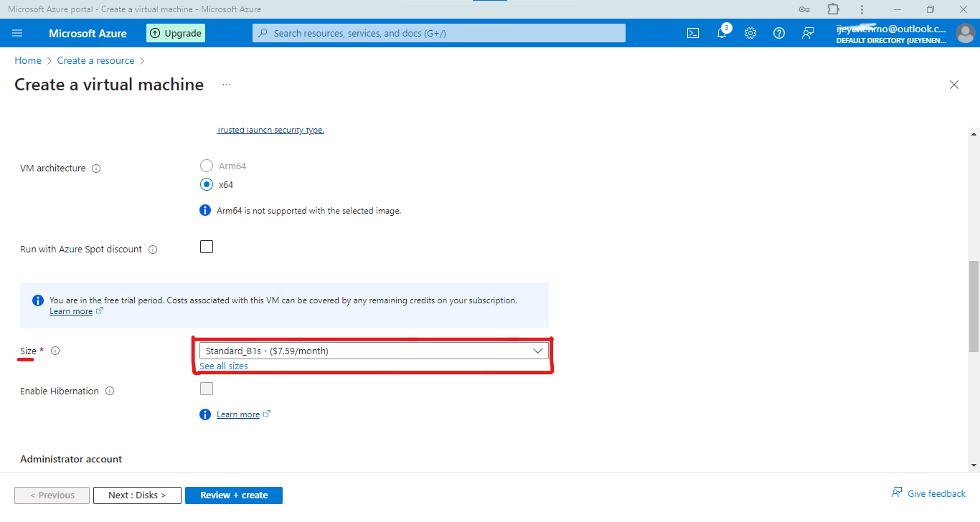Viewport: 980px width, 522px height.
Task: Open portal Settings gear
Action: click(x=750, y=33)
